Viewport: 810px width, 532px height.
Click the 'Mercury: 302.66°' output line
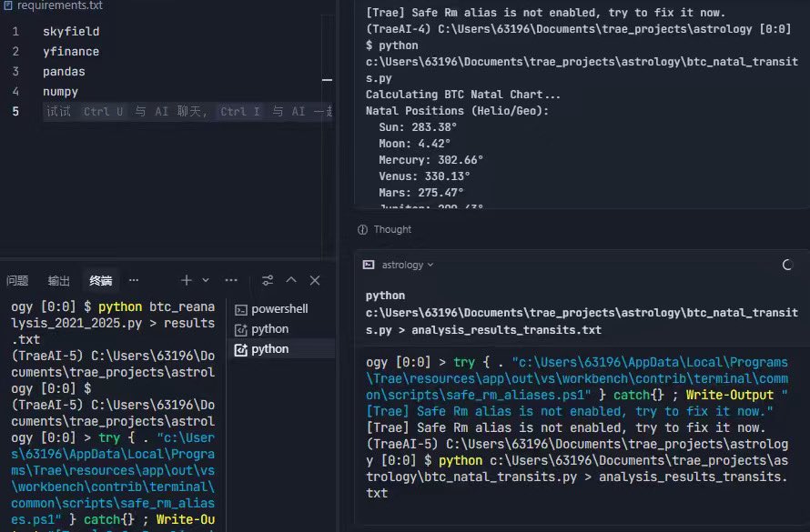(430, 160)
